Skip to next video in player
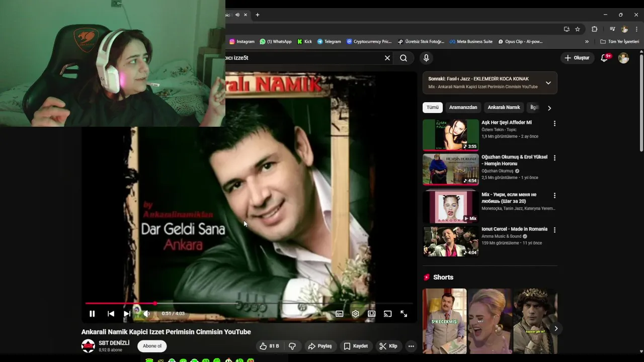The image size is (644, 362). coord(127,314)
